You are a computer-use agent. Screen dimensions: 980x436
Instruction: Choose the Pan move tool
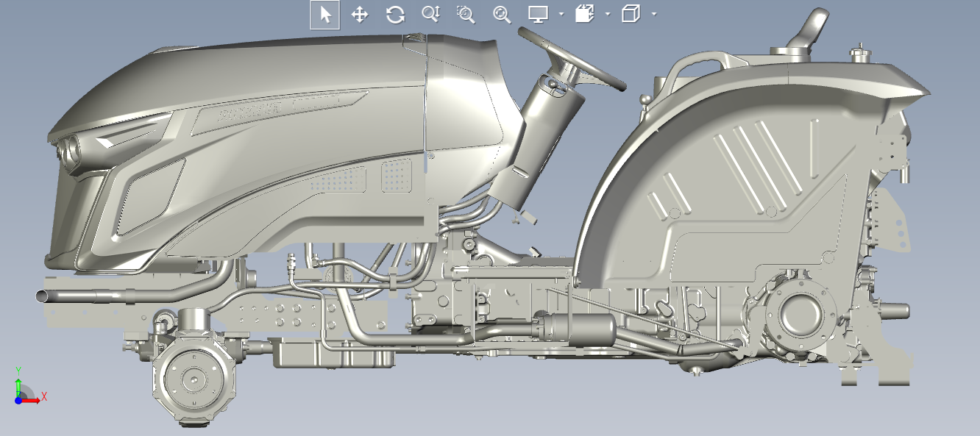click(360, 15)
